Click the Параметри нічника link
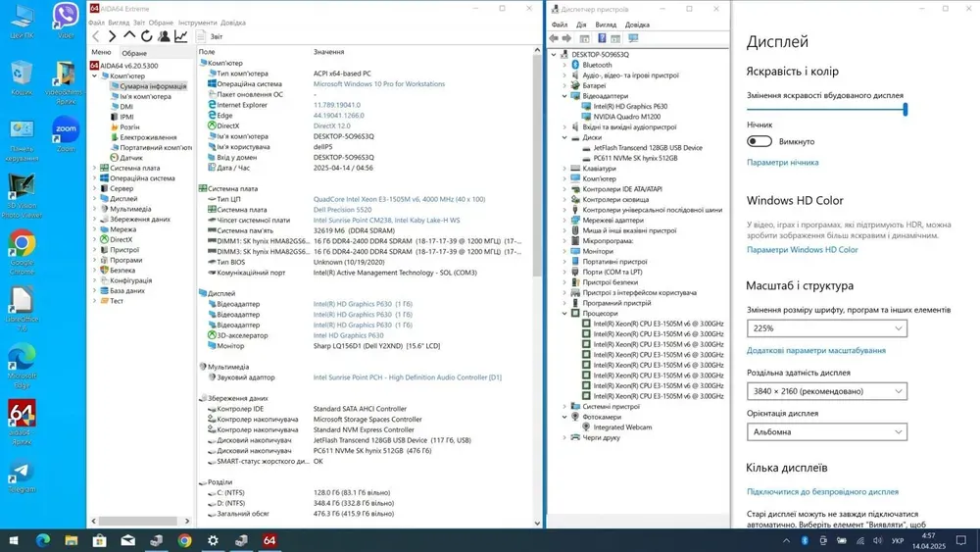The width and height of the screenshot is (980, 552). [782, 163]
